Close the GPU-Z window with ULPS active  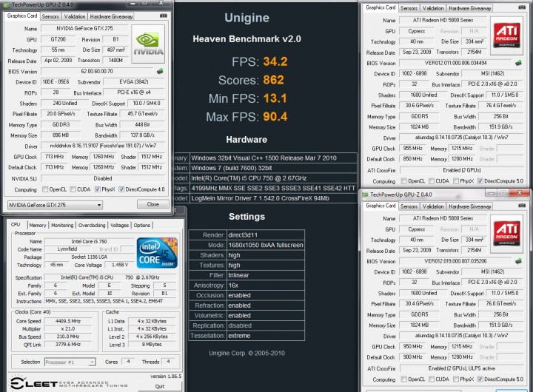(519, 193)
